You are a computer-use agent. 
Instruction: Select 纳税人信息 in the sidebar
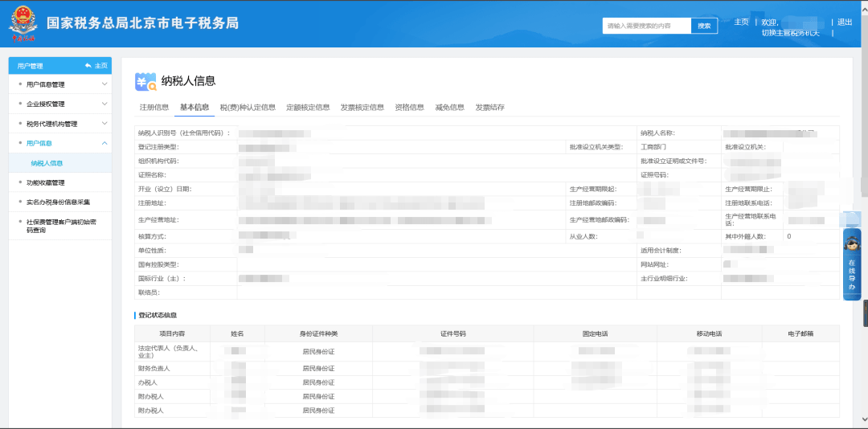click(x=47, y=163)
